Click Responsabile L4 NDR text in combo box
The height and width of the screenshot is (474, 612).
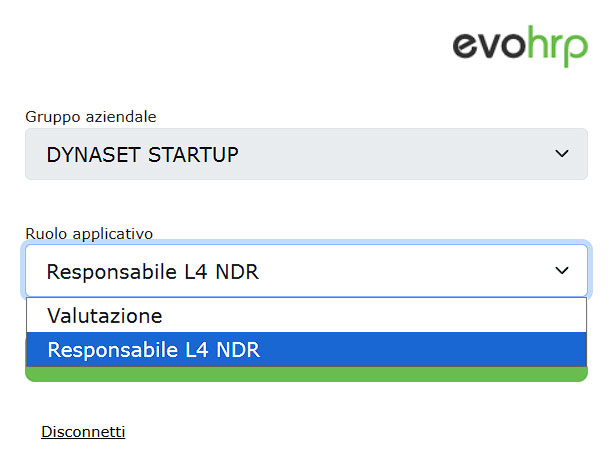point(152,271)
